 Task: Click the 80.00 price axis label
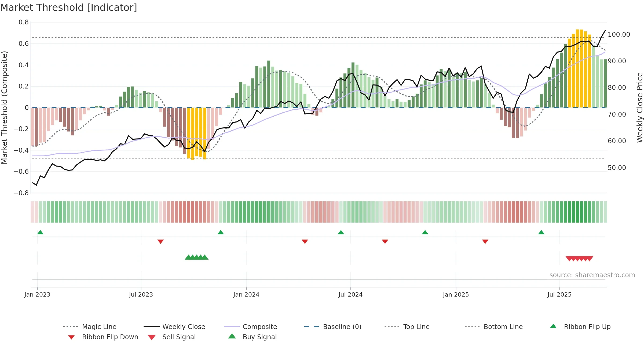617,87
